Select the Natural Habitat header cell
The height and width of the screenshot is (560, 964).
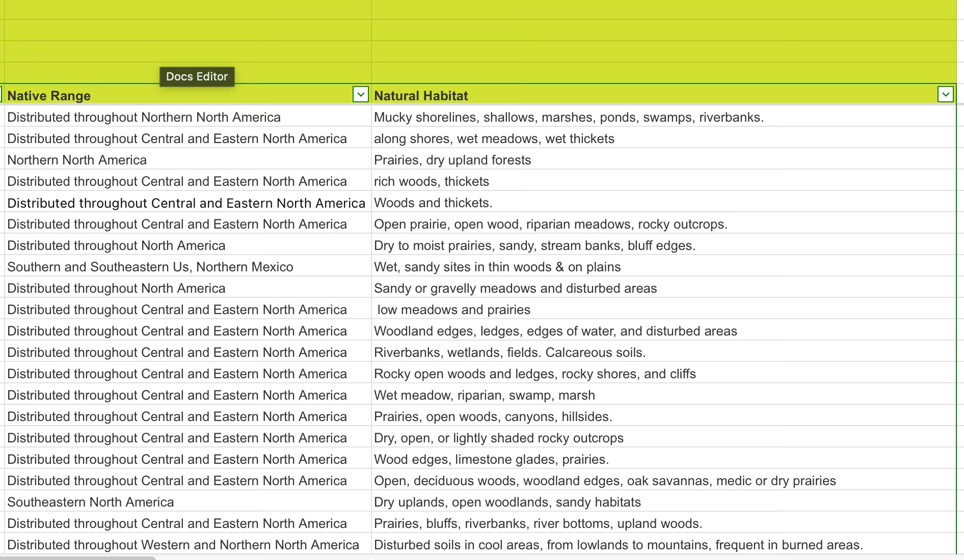coord(663,95)
